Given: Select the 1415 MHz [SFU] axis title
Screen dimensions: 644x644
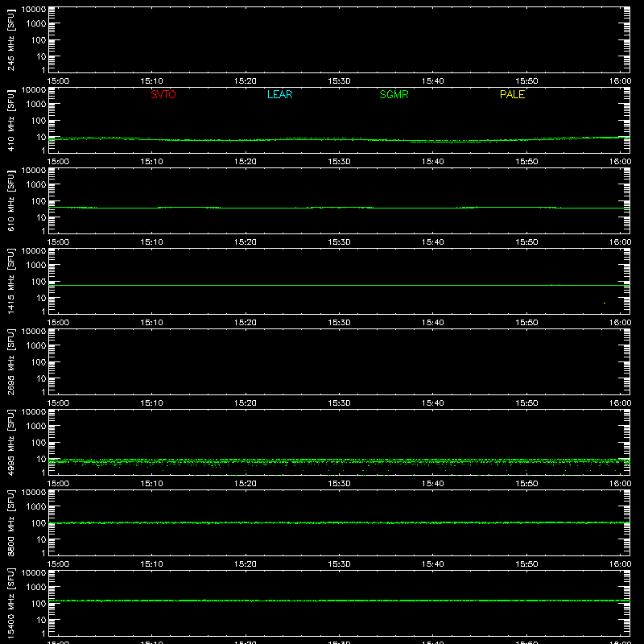Looking at the screenshot, I should 10,281.
